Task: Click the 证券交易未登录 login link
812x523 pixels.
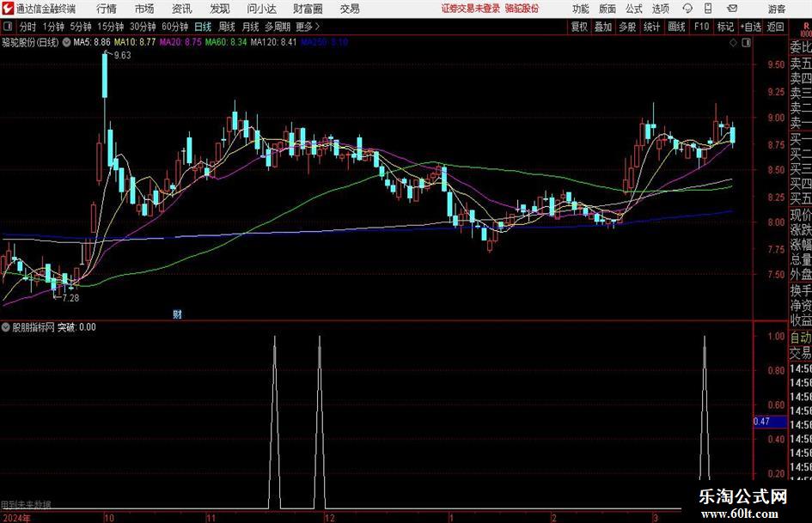Action: coord(471,9)
